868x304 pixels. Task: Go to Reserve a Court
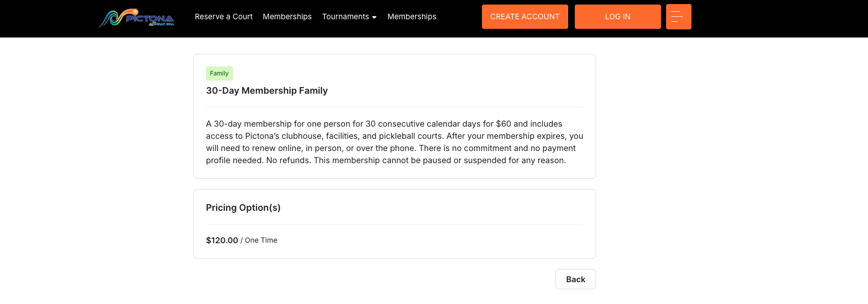tap(224, 17)
